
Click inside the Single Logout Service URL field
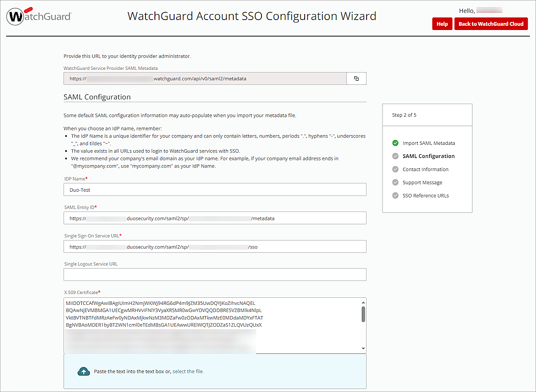click(214, 274)
